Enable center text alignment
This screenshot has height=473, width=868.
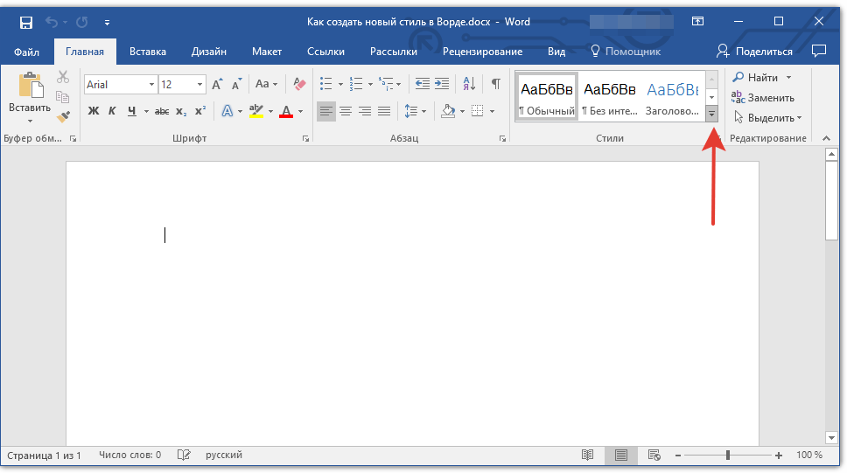tap(346, 111)
